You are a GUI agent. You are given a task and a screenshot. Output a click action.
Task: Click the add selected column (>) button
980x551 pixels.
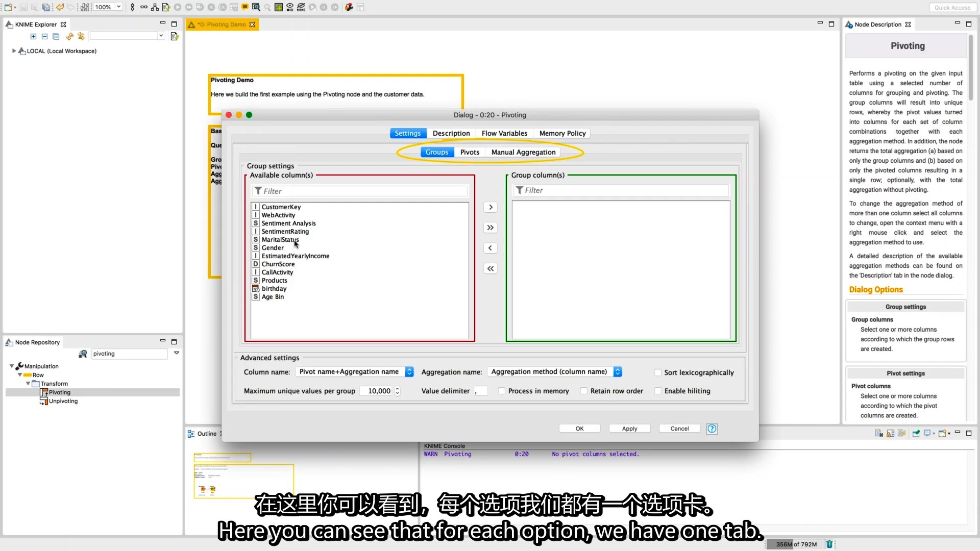tap(491, 207)
